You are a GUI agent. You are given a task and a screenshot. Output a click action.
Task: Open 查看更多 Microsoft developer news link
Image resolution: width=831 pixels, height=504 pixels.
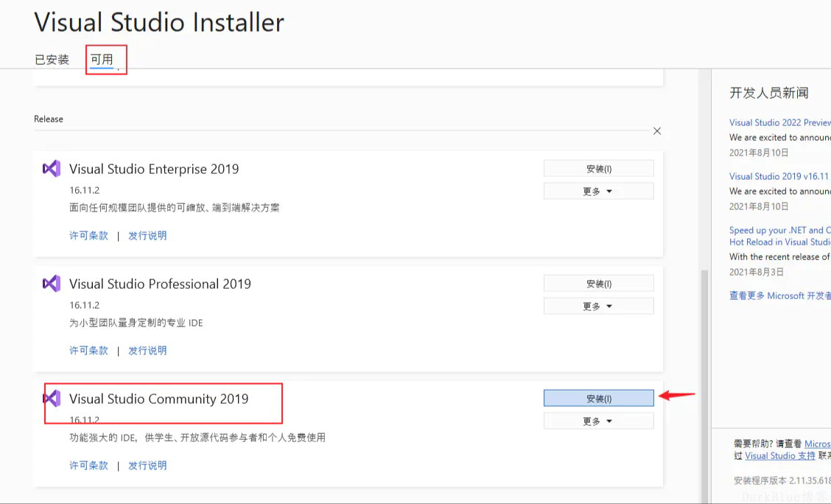point(779,295)
